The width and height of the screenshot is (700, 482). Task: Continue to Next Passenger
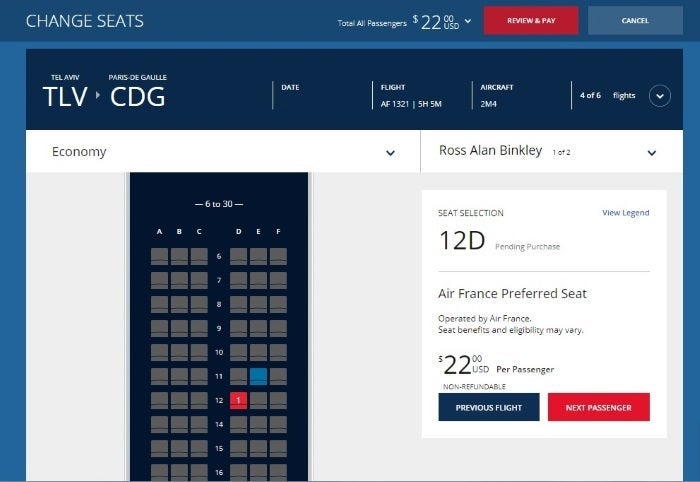pyautogui.click(x=599, y=407)
